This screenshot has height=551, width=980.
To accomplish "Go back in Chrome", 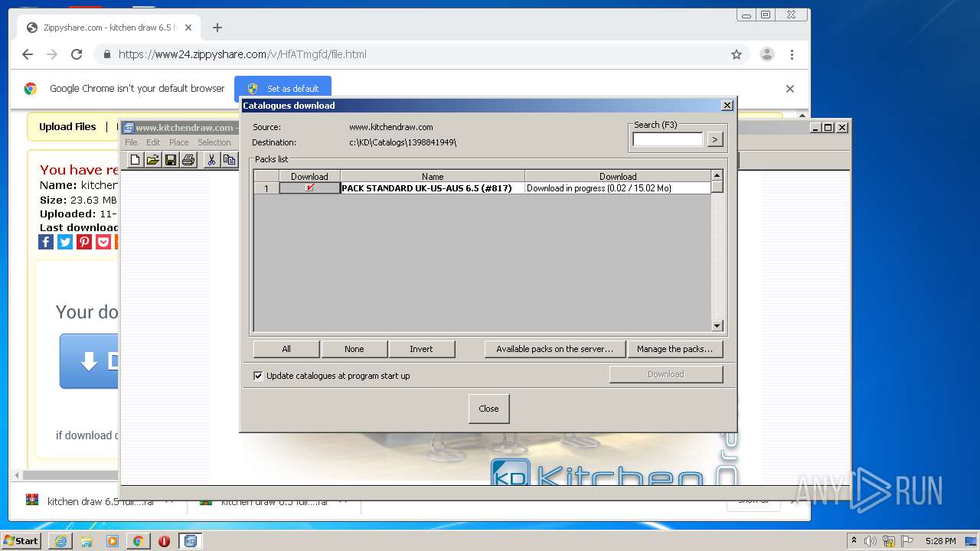I will [28, 54].
